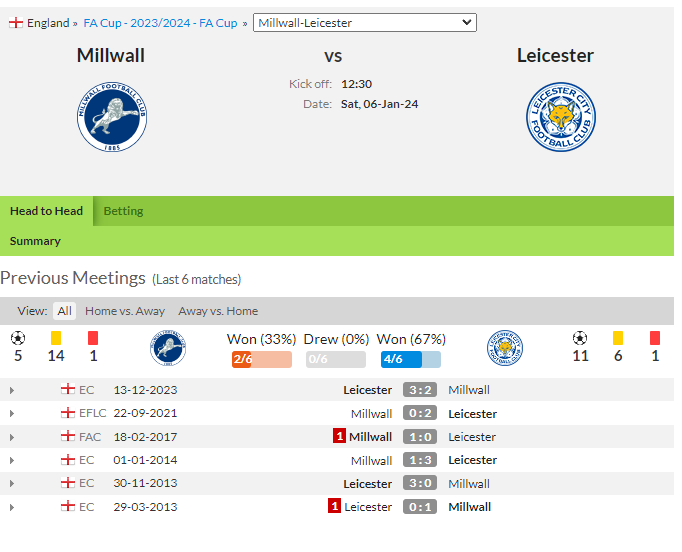Click the England flag icon in breadcrumb
This screenshot has height=552, width=682.
click(x=16, y=23)
